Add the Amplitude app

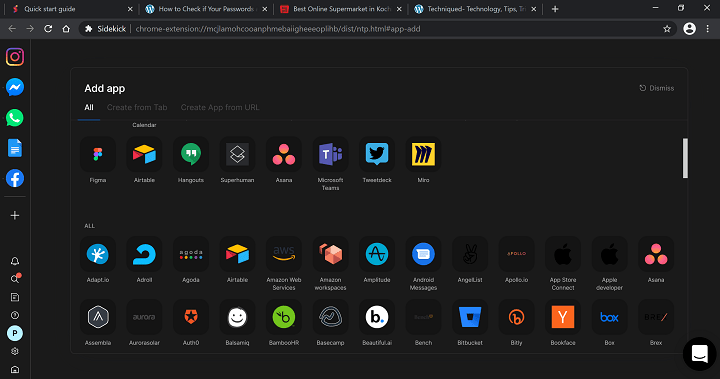pyautogui.click(x=377, y=254)
